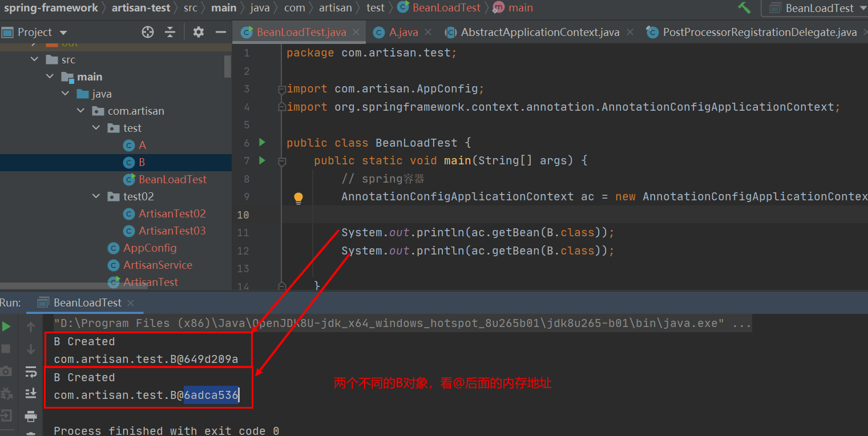The image size is (868, 436).
Task: Click the src breadcrumb segment
Action: [x=191, y=8]
